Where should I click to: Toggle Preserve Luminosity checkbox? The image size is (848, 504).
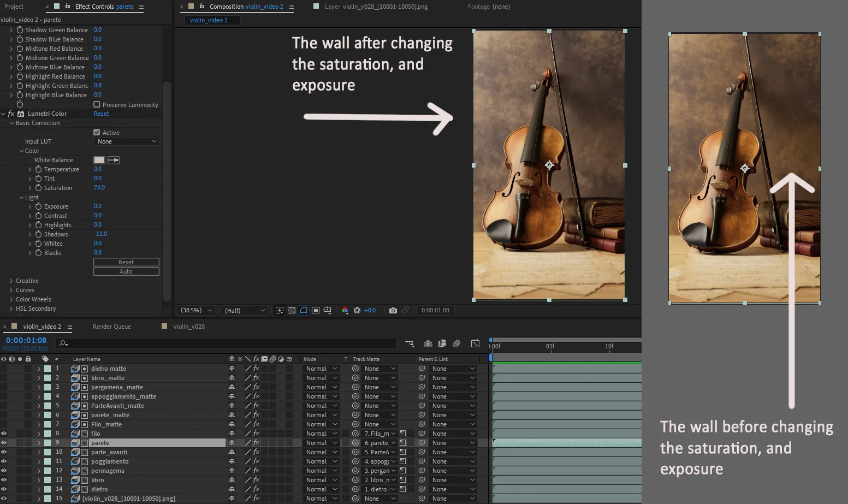[x=97, y=104]
